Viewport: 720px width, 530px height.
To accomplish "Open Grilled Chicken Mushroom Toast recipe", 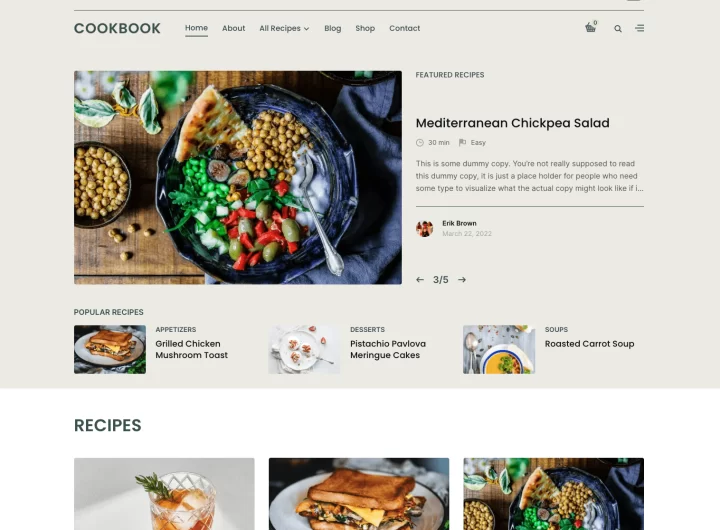I will tap(191, 350).
